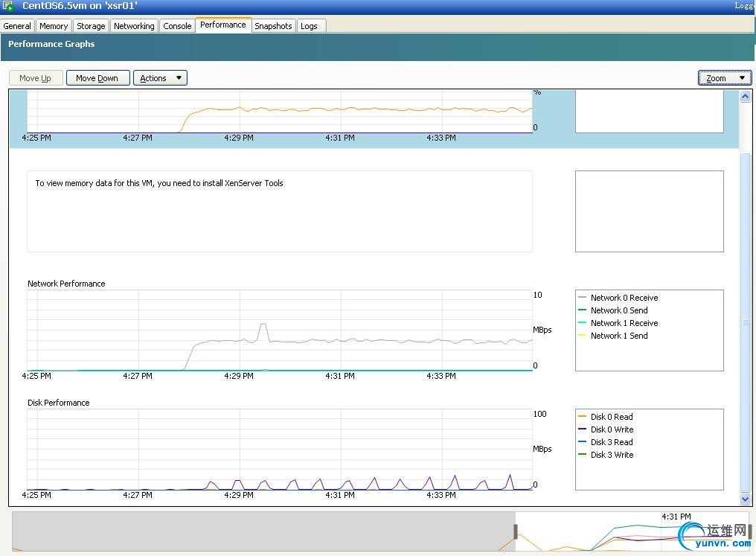Click the Move Down button

point(97,78)
